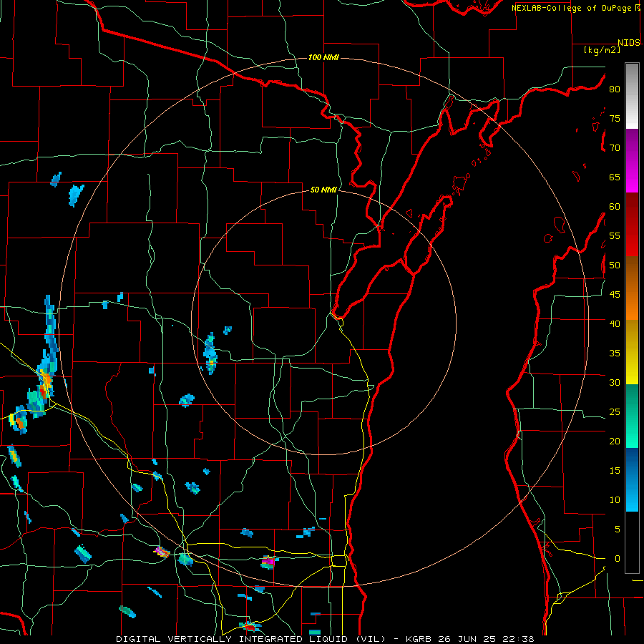Click the 75 value on the VIL scale
The height and width of the screenshot is (644, 644).
point(615,119)
